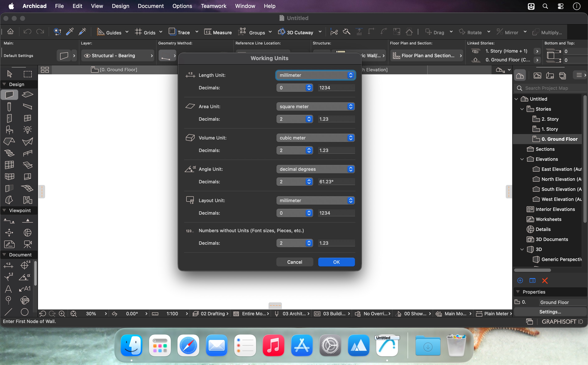This screenshot has width=588, height=365.
Task: Click the Find and Select icon
Action: click(57, 32)
